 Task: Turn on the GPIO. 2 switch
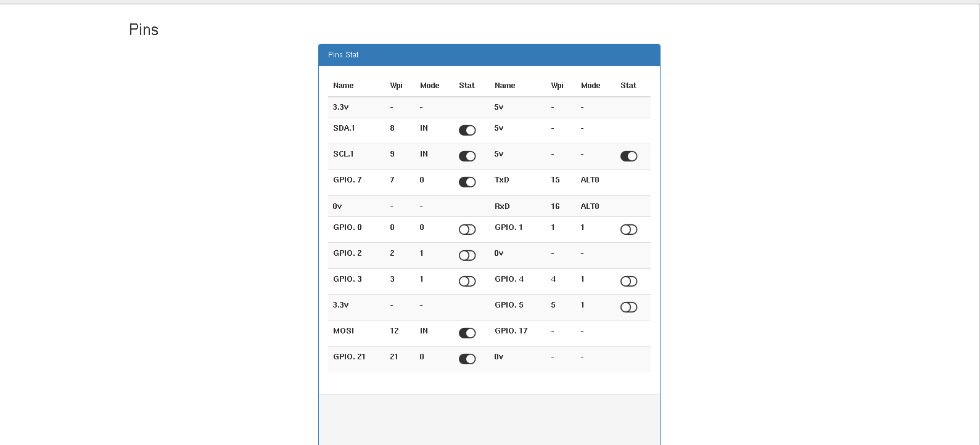[467, 255]
